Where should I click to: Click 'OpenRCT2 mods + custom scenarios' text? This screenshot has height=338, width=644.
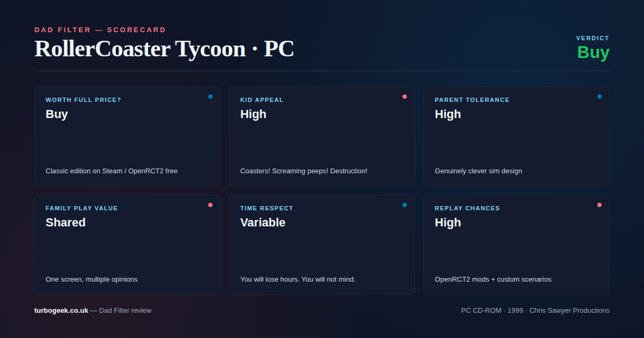493,280
